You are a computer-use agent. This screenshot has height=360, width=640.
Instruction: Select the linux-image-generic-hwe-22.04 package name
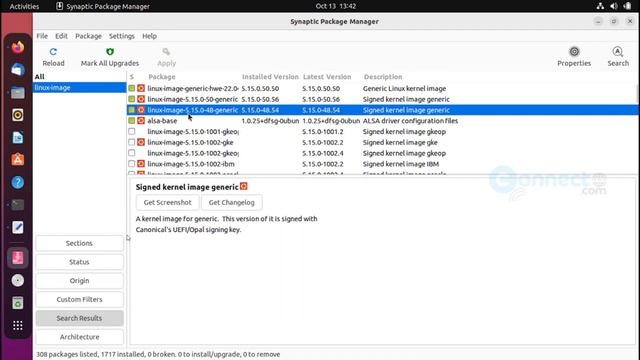(193, 88)
